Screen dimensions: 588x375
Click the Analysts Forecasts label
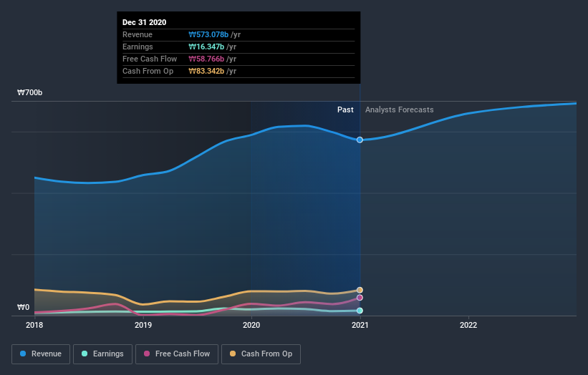coord(400,109)
